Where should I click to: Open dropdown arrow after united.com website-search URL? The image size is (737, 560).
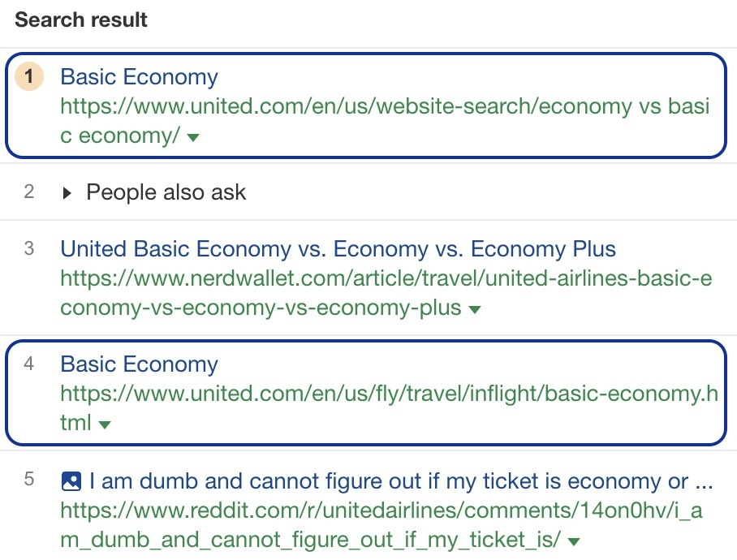(x=193, y=138)
